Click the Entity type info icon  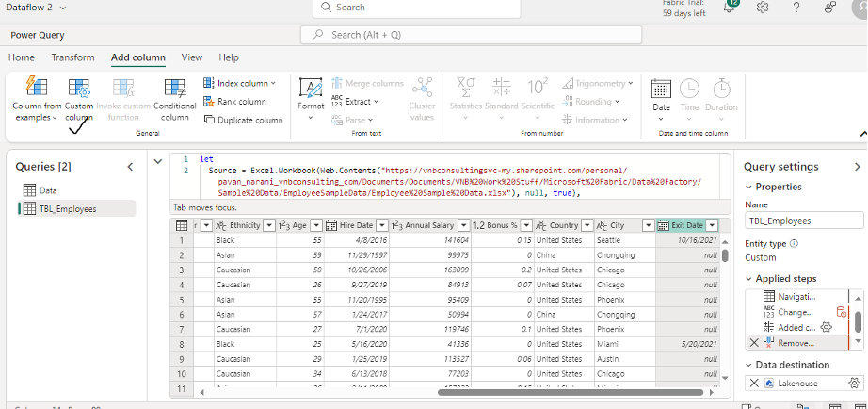pyautogui.click(x=795, y=244)
